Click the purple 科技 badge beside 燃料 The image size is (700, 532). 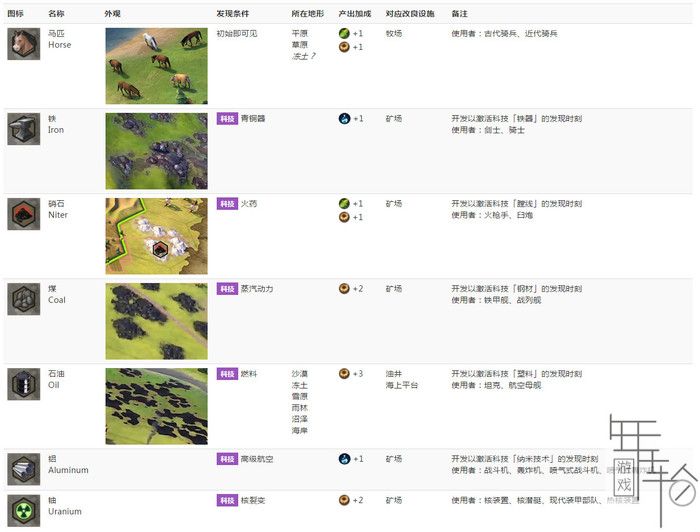click(x=227, y=374)
